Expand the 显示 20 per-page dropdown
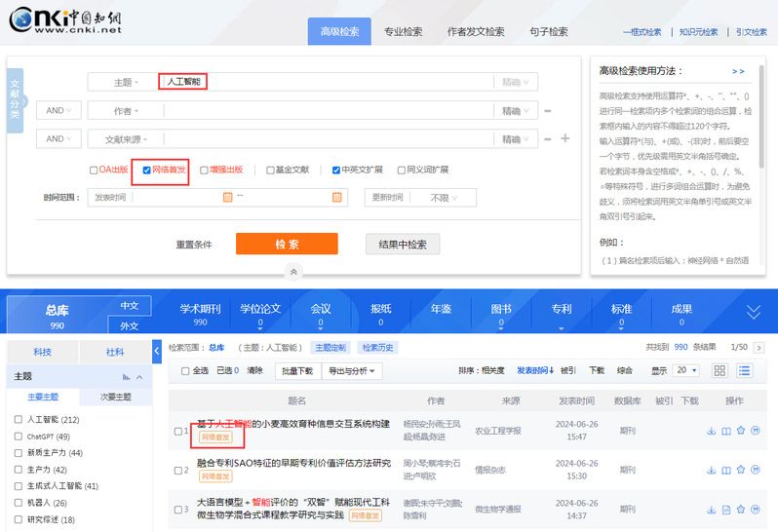778x532 pixels. point(687,370)
